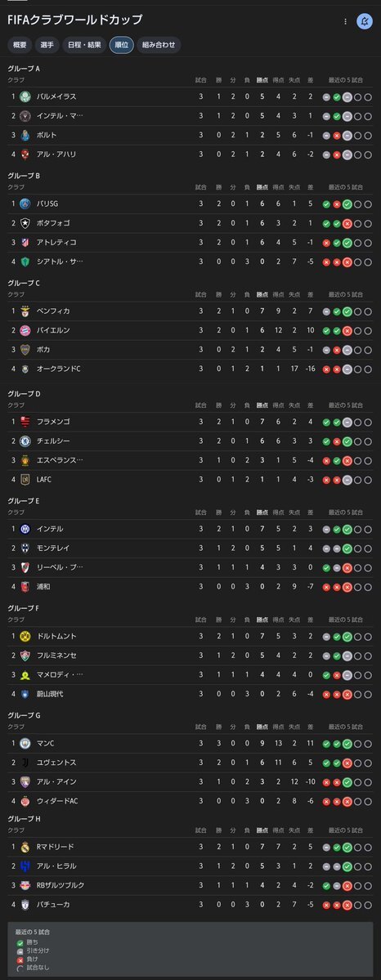381x980 pixels.
Task: Click the 浦和 team name
Action: pyautogui.click(x=44, y=586)
